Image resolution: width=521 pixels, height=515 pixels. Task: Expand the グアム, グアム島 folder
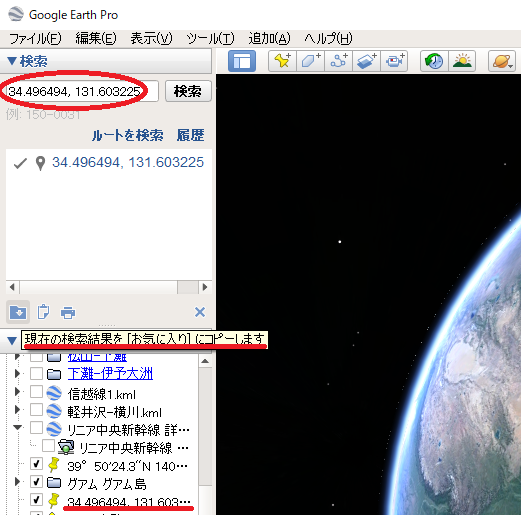tap(17, 482)
